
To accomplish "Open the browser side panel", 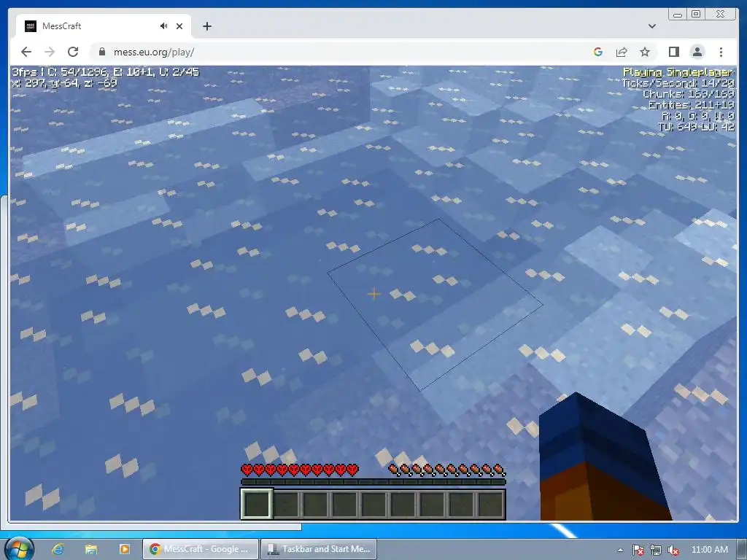I will tap(673, 52).
